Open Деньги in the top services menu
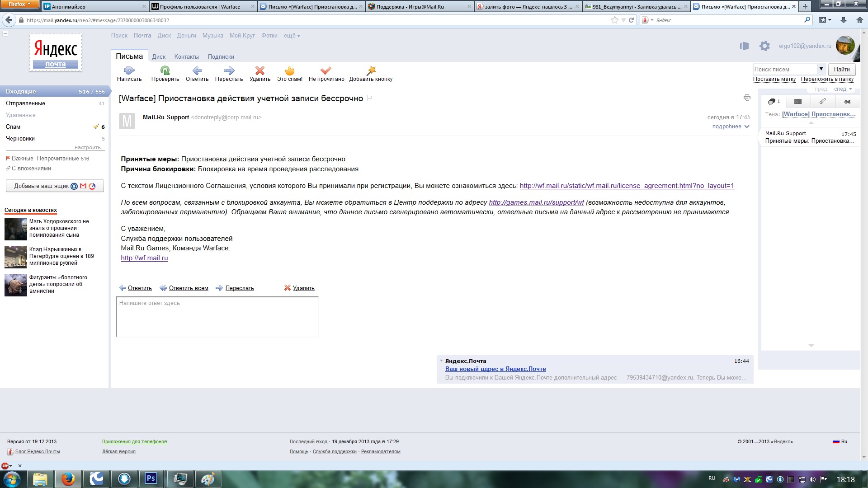This screenshot has width=868, height=488. tap(186, 36)
